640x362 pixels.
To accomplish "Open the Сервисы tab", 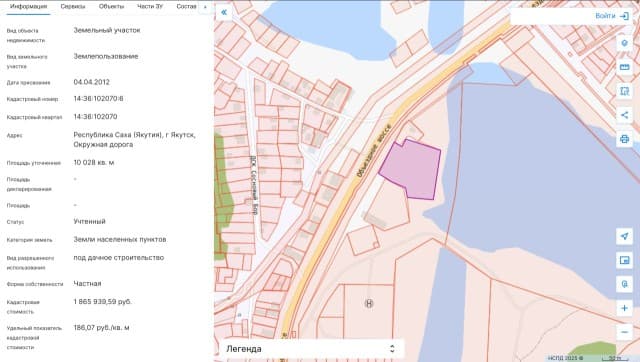I will (x=73, y=7).
